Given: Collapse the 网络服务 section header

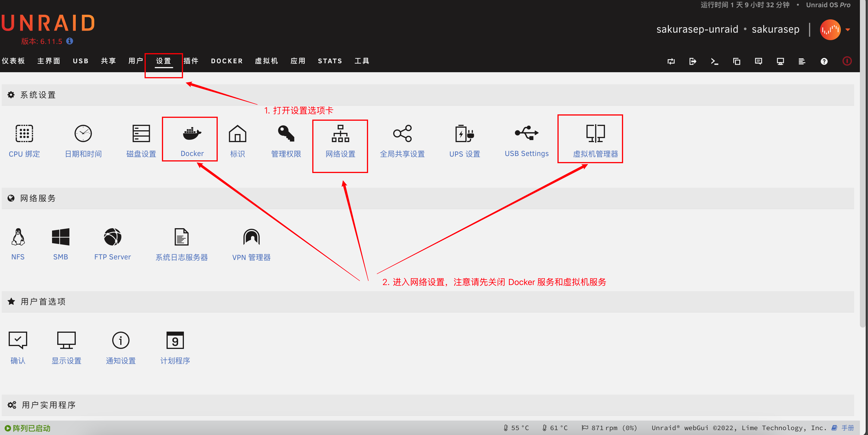Looking at the screenshot, I should click(38, 198).
